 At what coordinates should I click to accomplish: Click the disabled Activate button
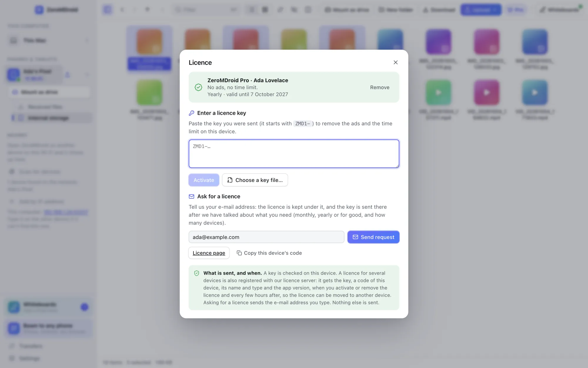(x=204, y=180)
